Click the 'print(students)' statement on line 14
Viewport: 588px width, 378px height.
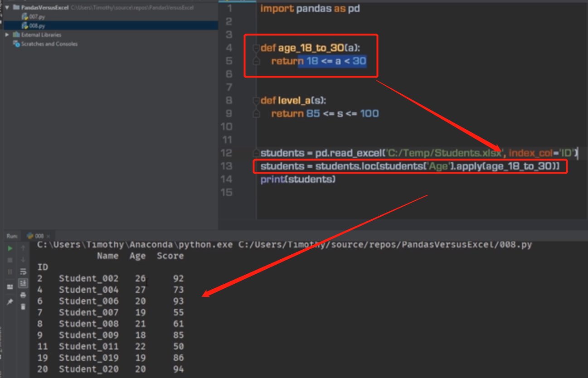[x=298, y=179]
